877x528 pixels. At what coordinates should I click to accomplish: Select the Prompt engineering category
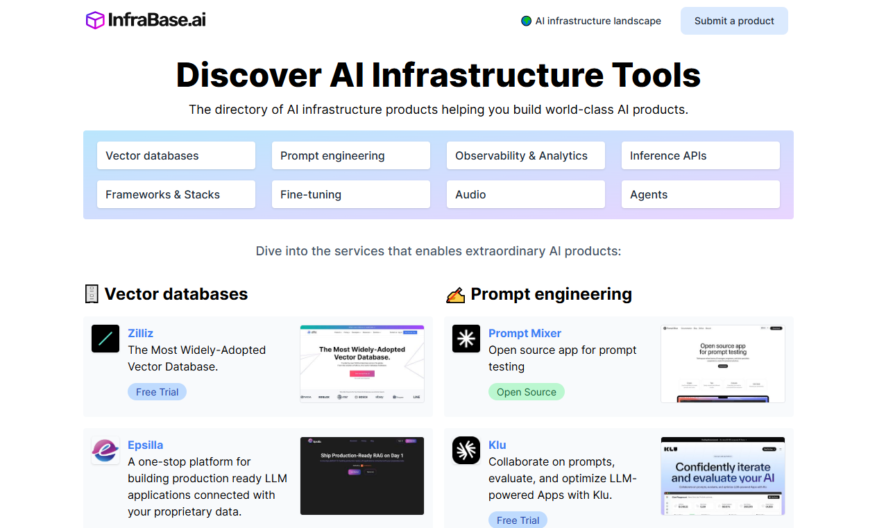pyautogui.click(x=351, y=155)
